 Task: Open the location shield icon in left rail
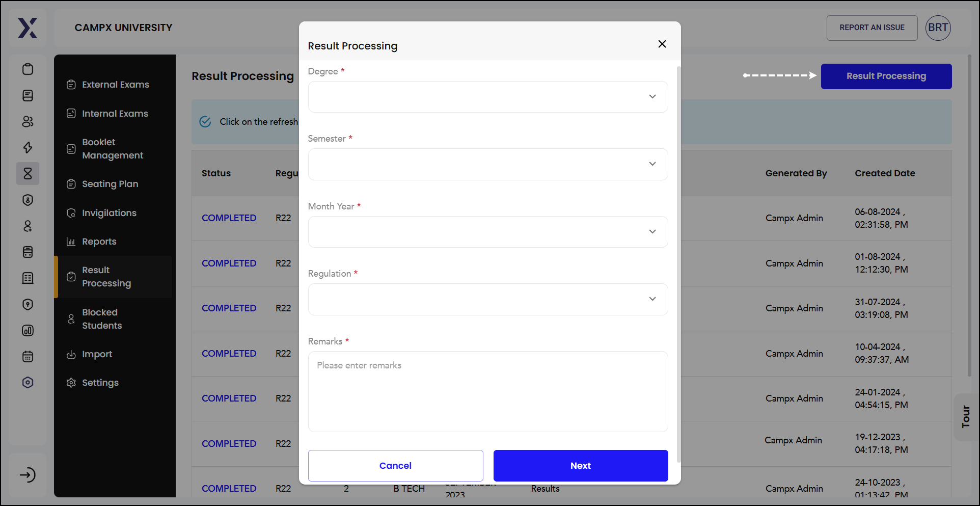[x=28, y=304]
